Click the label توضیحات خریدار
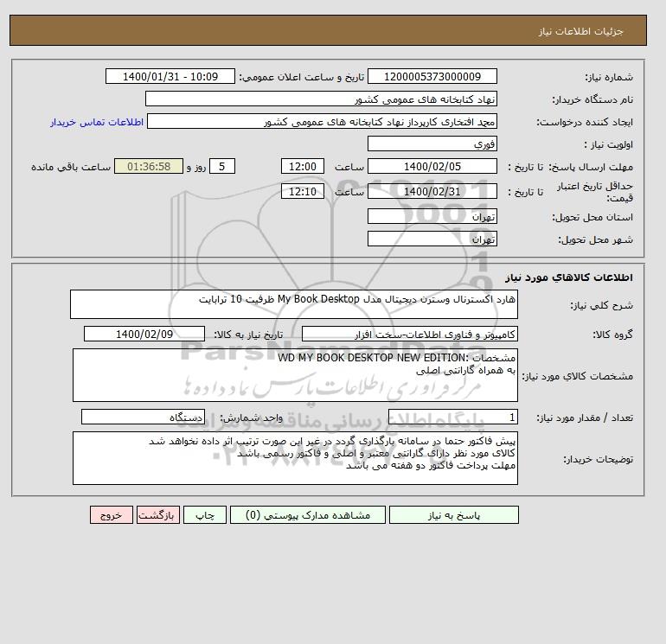Image resolution: width=666 pixels, height=644 pixels. pyautogui.click(x=598, y=459)
